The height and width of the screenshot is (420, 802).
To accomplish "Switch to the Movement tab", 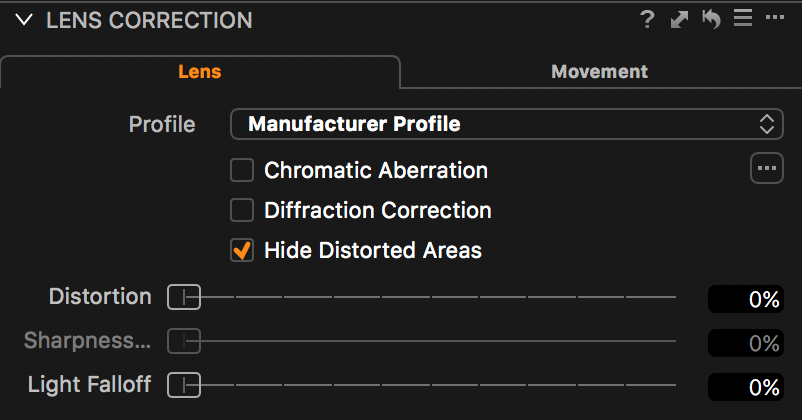I will [x=599, y=72].
